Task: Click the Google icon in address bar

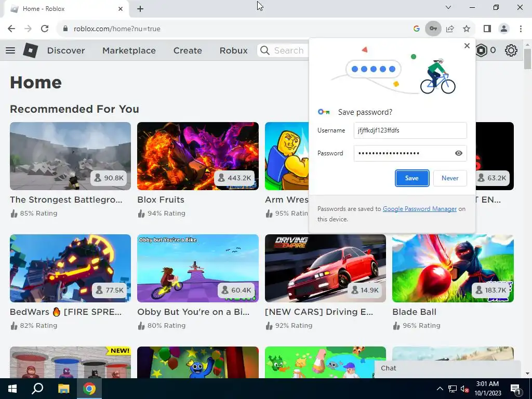Action: pos(417,29)
